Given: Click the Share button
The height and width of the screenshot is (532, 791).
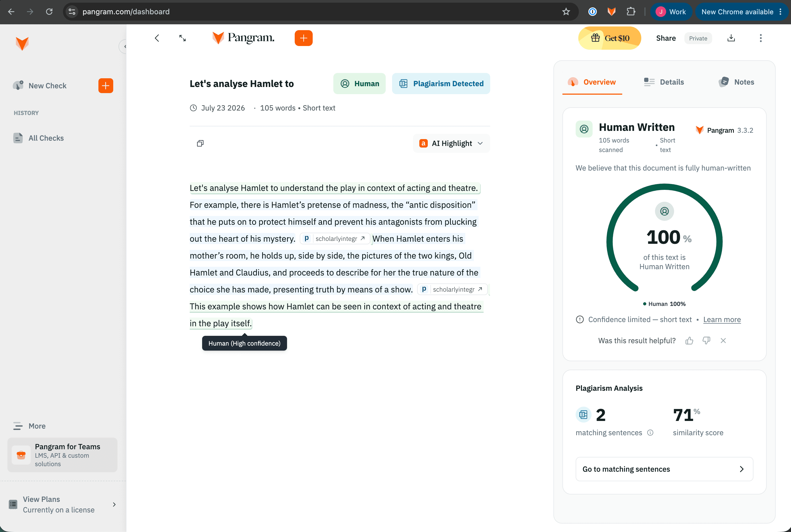Looking at the screenshot, I should (x=666, y=38).
